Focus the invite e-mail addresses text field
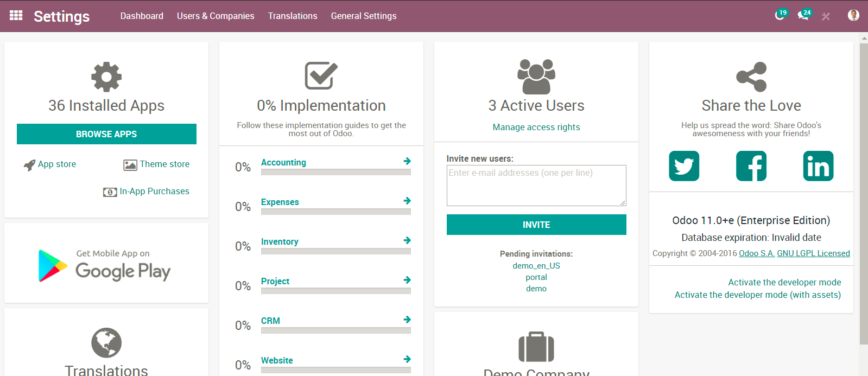Viewport: 868px width, 376px height. coord(536,186)
